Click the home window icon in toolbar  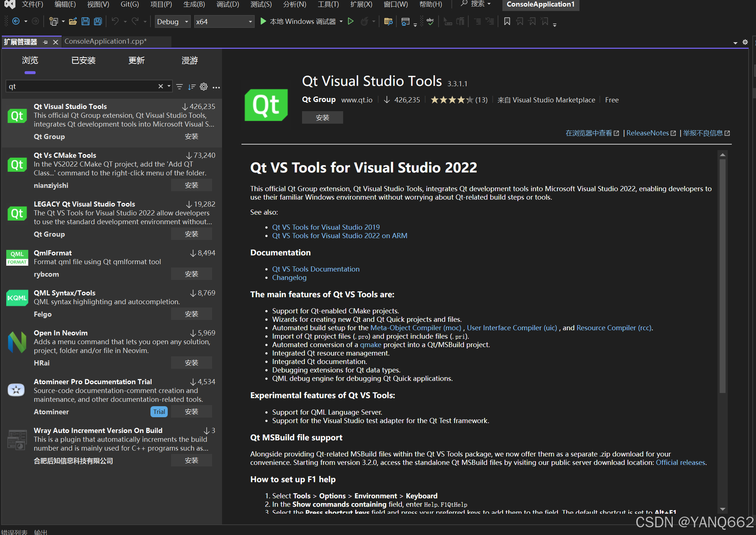pyautogui.click(x=405, y=22)
